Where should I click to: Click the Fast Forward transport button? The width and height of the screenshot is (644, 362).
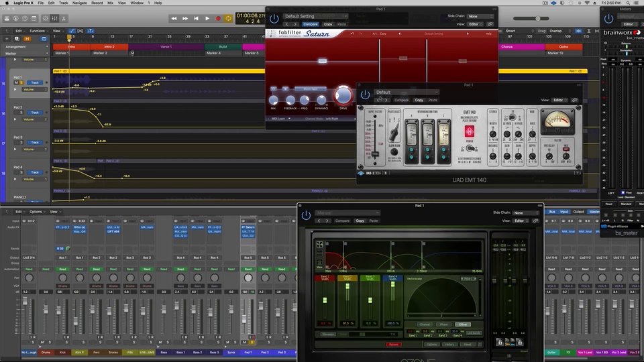click(x=185, y=19)
